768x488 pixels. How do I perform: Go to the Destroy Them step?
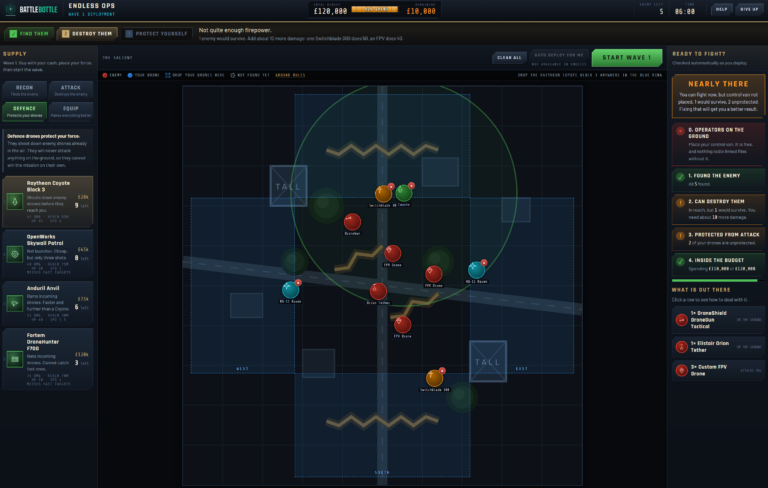87,33
